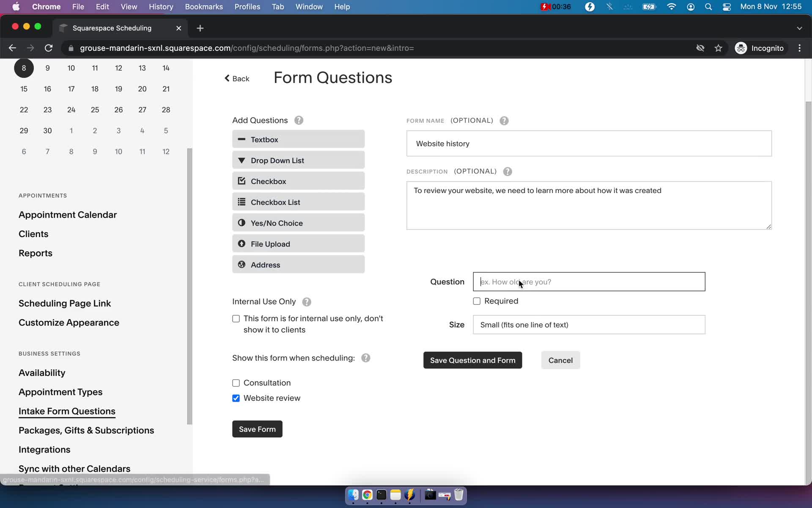812x508 pixels.
Task: Open help icon next to Add Questions
Action: coord(299,120)
